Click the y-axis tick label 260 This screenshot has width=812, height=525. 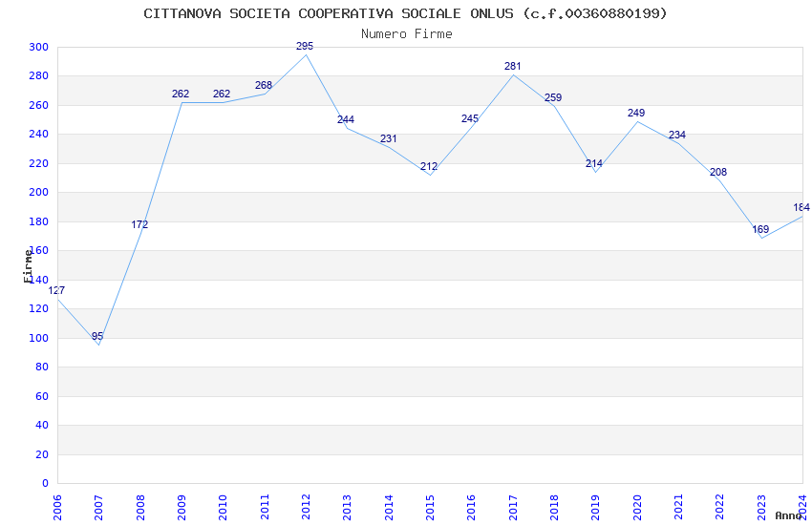tap(39, 105)
